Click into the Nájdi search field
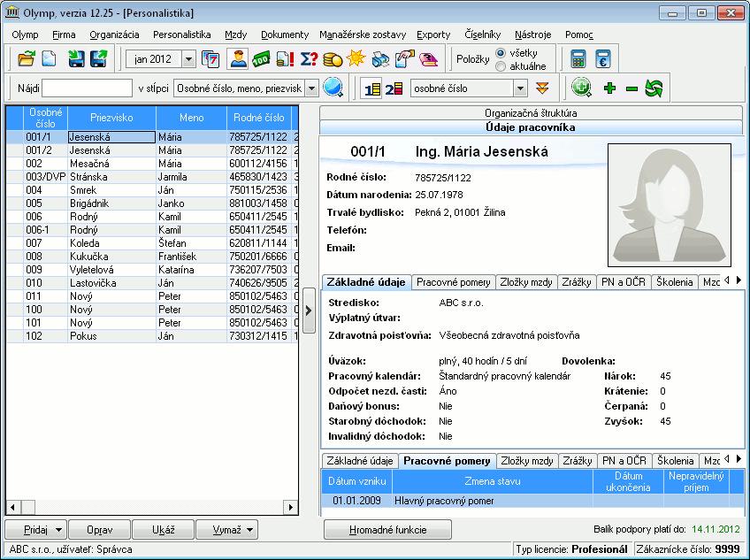 point(87,88)
